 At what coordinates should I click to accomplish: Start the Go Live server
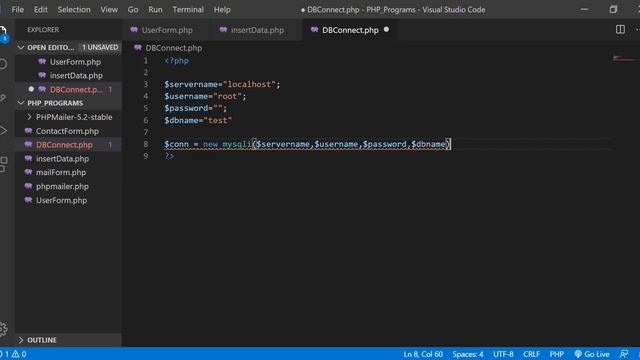(592, 354)
